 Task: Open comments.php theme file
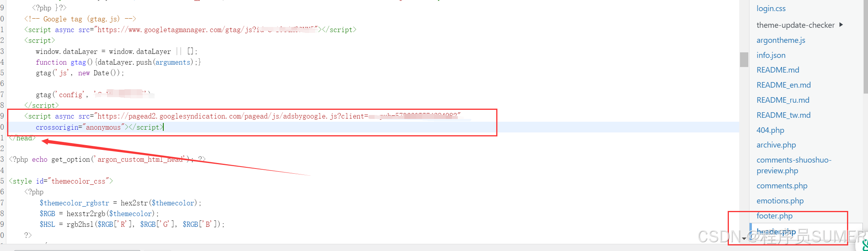tap(782, 186)
